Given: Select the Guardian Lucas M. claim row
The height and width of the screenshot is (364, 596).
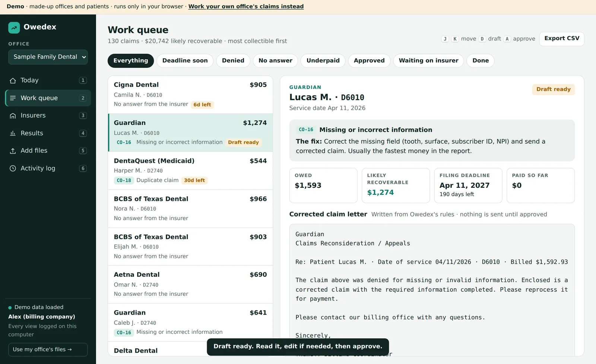Looking at the screenshot, I should click(190, 133).
